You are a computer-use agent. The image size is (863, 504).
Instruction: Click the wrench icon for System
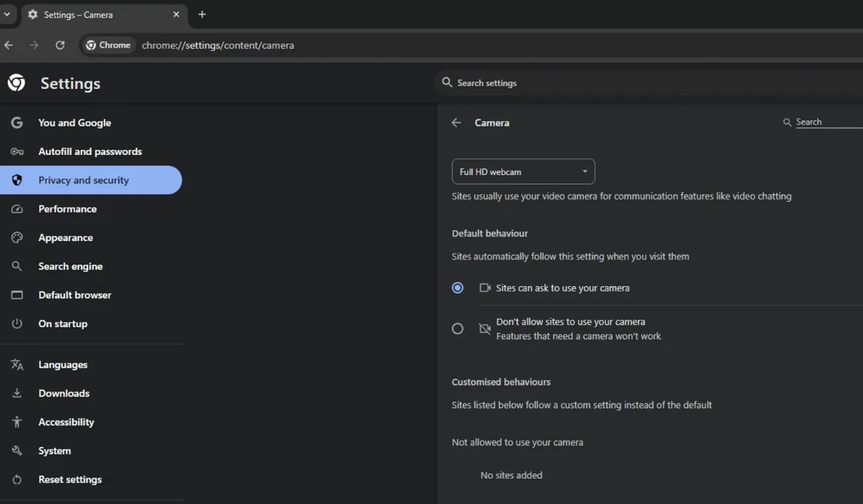pyautogui.click(x=17, y=450)
